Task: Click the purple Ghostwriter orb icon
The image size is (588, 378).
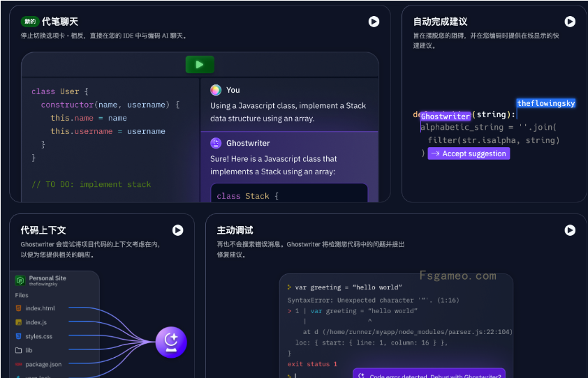Action: [171, 342]
